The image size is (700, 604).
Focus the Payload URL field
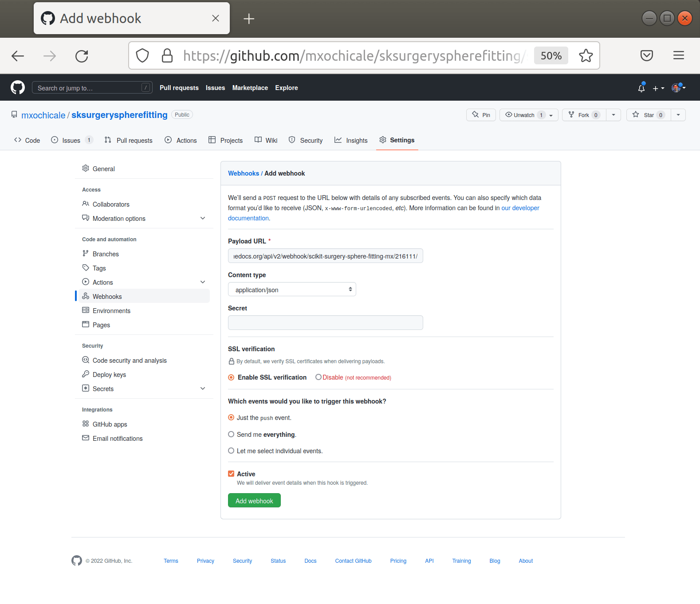(326, 256)
